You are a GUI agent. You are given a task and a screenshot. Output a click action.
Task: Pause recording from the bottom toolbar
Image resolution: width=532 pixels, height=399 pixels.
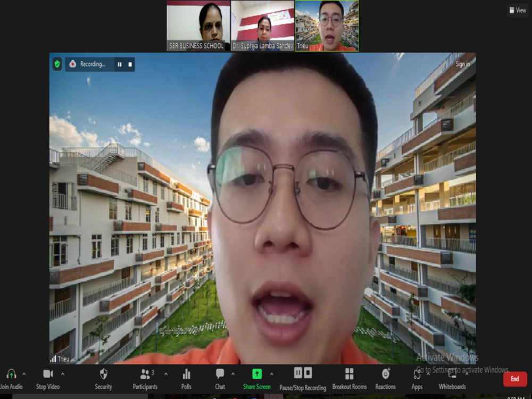[x=298, y=373]
